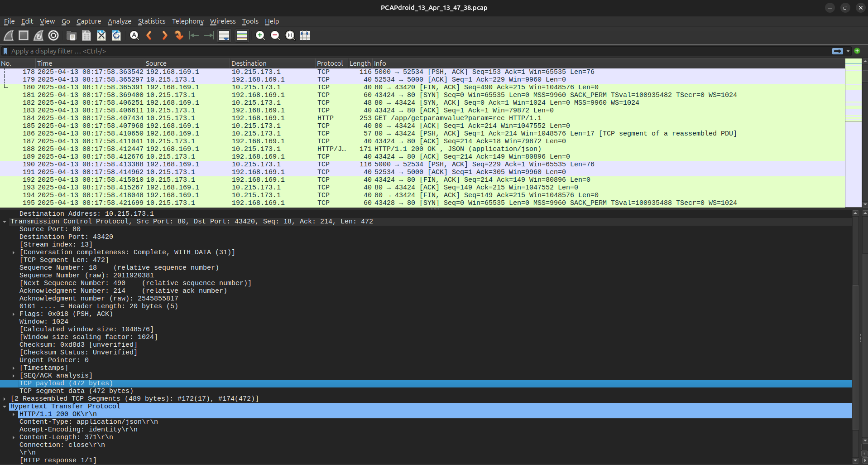The width and height of the screenshot is (868, 465).
Task: Expand the Content-Length: 371 entry
Action: click(x=14, y=437)
